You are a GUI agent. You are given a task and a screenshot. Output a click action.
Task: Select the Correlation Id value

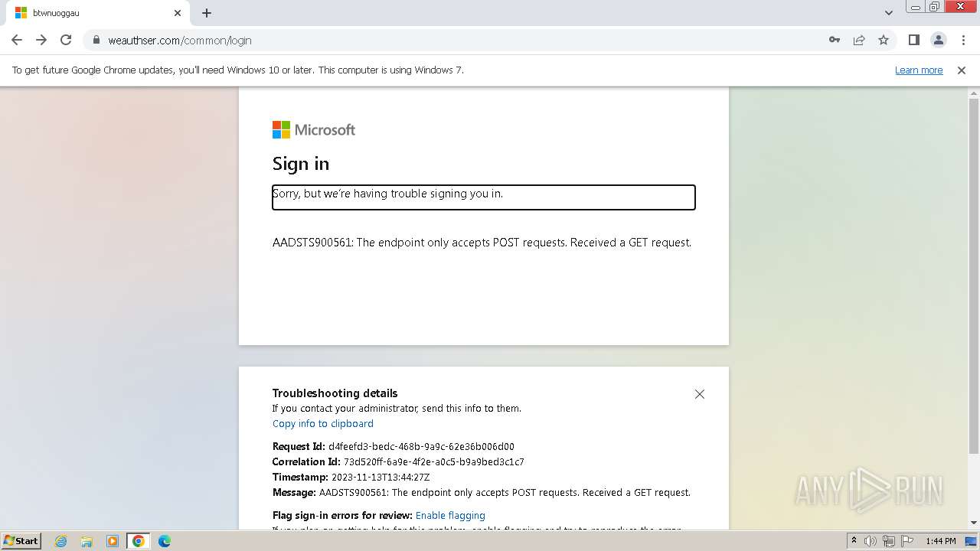[x=434, y=461]
